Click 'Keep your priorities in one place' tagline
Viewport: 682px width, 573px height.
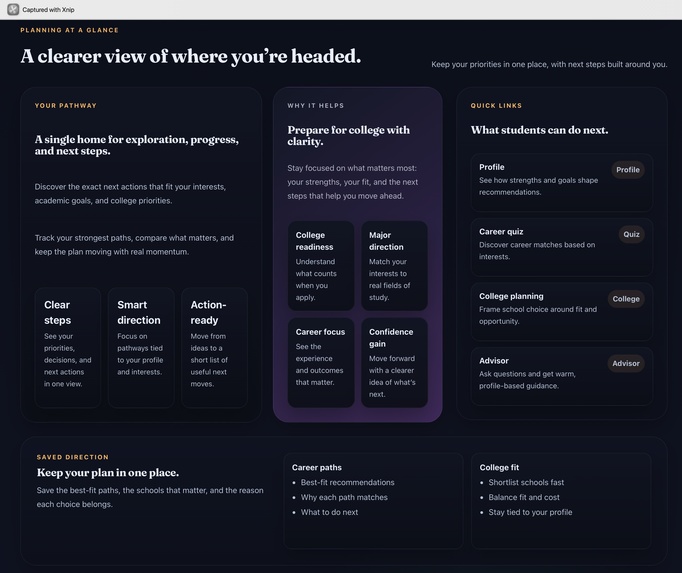(549, 64)
